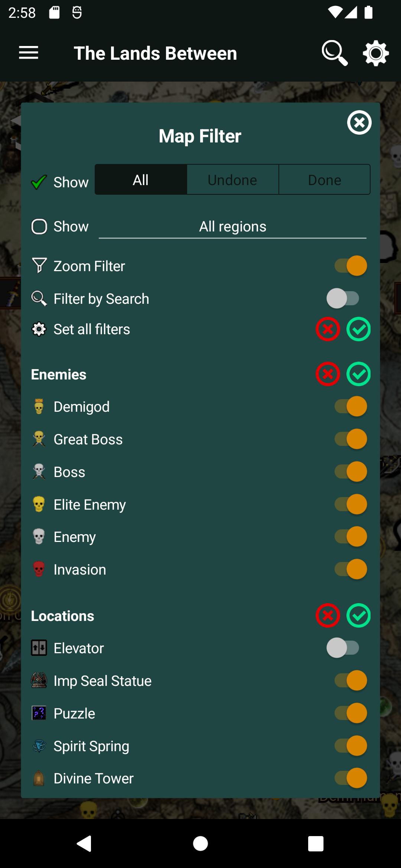This screenshot has width=401, height=868.
Task: Turn on Elevator location toggle
Action: [343, 648]
